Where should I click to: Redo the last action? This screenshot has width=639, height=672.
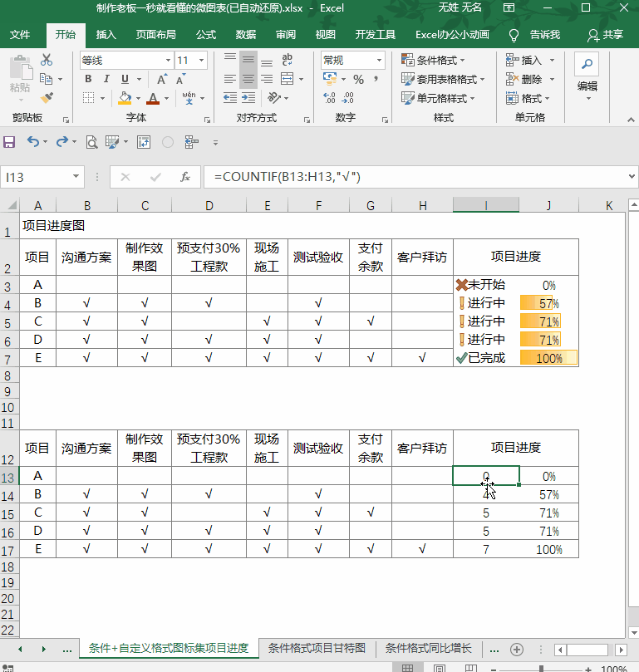[x=62, y=141]
